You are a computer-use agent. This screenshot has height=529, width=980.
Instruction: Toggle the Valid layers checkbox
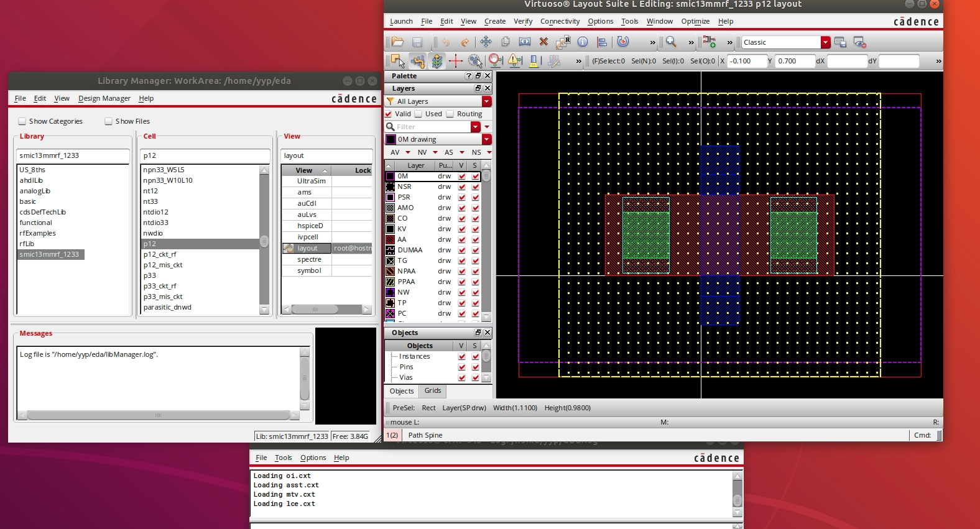coord(389,114)
